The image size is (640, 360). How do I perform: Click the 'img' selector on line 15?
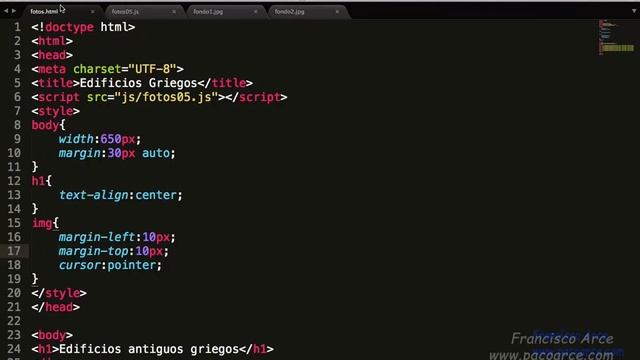point(42,223)
